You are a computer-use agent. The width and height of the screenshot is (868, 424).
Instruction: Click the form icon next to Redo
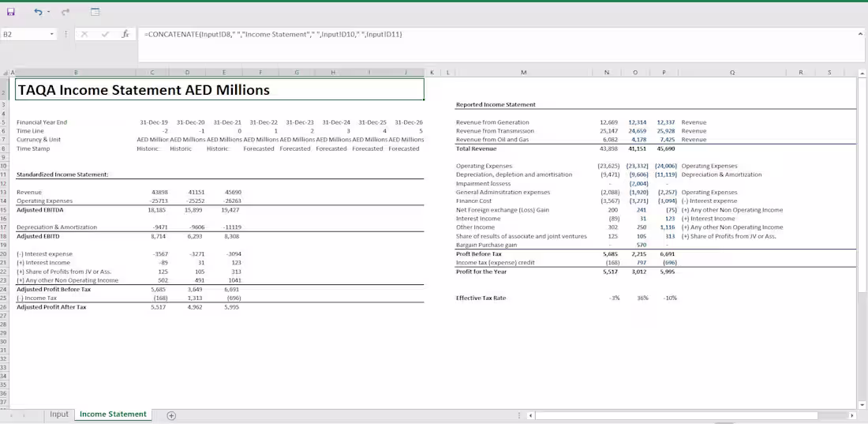coord(95,12)
